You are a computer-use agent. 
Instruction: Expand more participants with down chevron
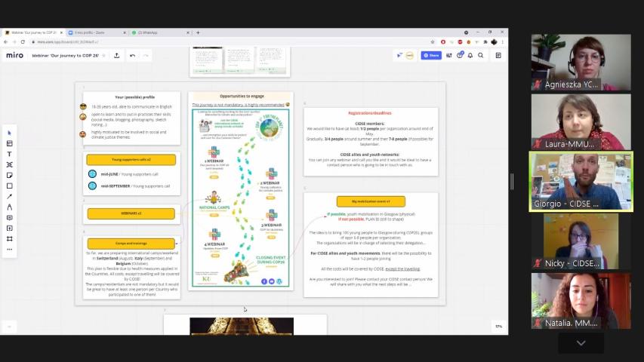coord(581,342)
